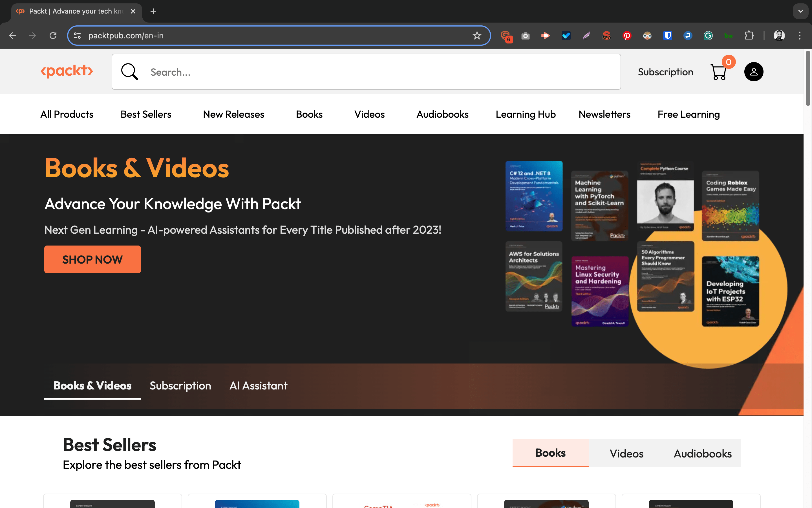Viewport: 812px width, 508px height.
Task: Open New Releases menu item
Action: [233, 114]
